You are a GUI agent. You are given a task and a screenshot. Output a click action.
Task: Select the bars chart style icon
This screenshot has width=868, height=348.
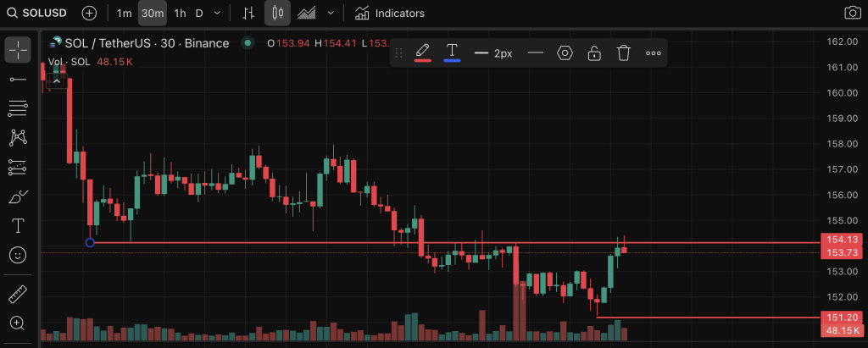click(x=249, y=14)
